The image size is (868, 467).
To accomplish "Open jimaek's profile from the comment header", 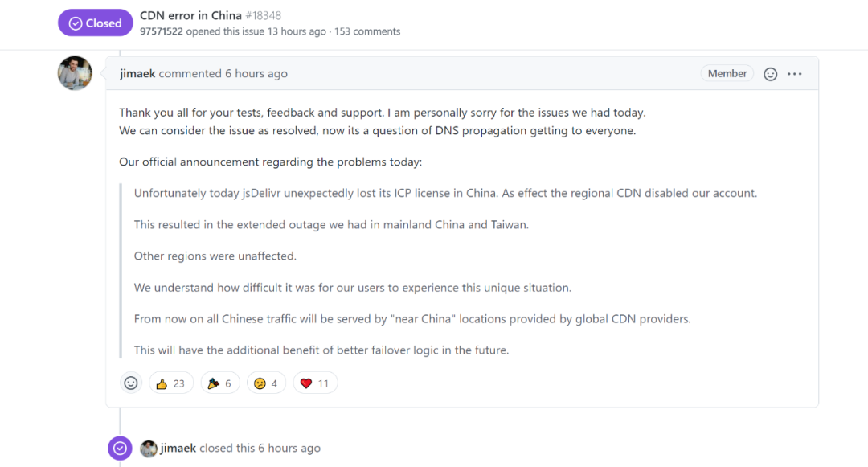I will point(137,73).
